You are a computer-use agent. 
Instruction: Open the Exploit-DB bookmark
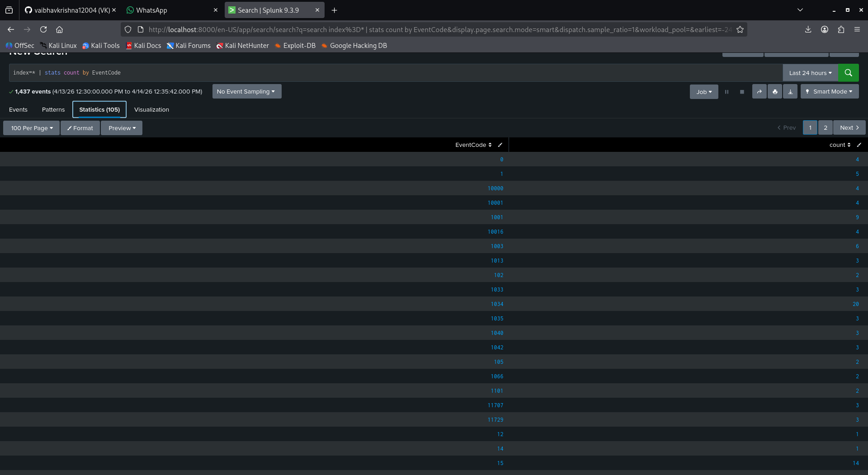[295, 45]
